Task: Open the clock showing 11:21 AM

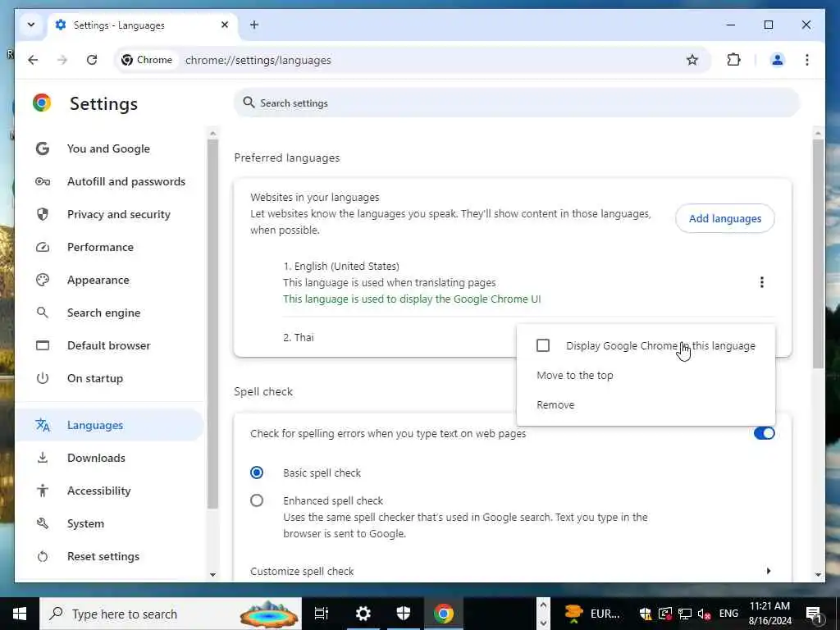Action: pyautogui.click(x=769, y=614)
